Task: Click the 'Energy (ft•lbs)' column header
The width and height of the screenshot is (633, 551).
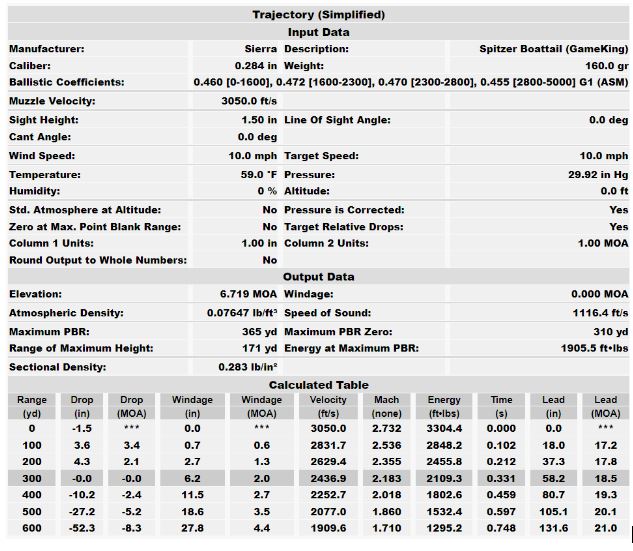Action: point(444,406)
